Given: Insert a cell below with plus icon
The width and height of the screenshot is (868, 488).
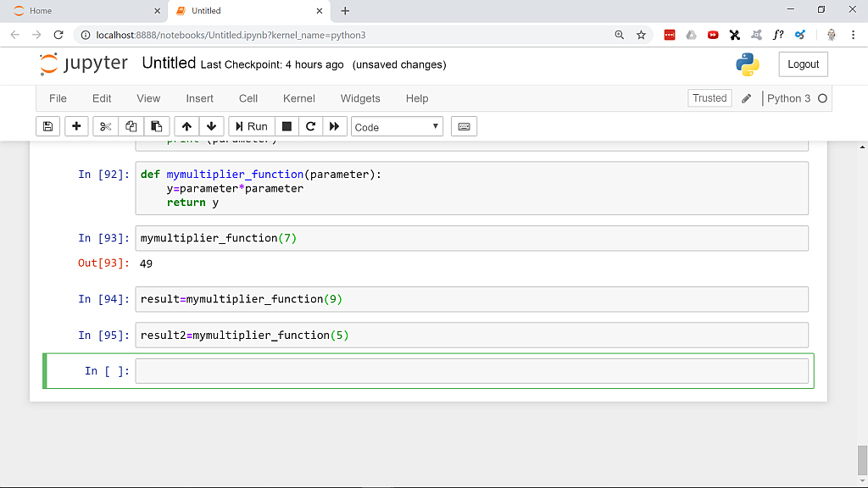Looking at the screenshot, I should coord(76,127).
